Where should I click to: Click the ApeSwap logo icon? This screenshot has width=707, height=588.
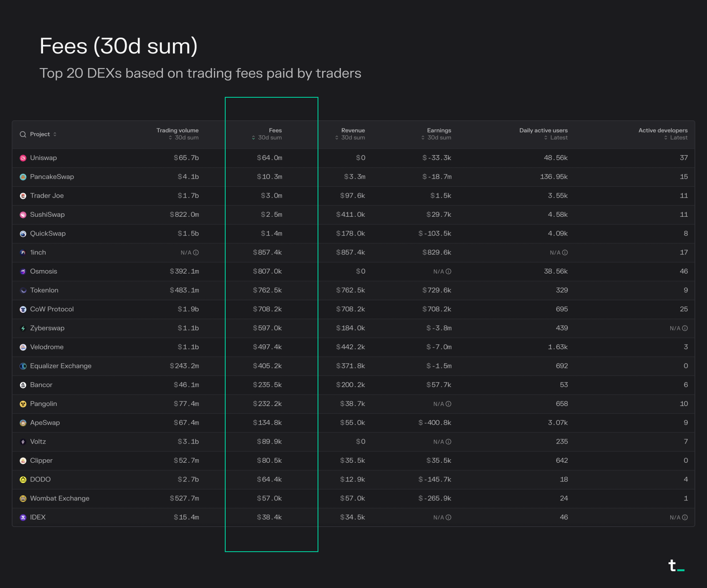[x=23, y=423]
